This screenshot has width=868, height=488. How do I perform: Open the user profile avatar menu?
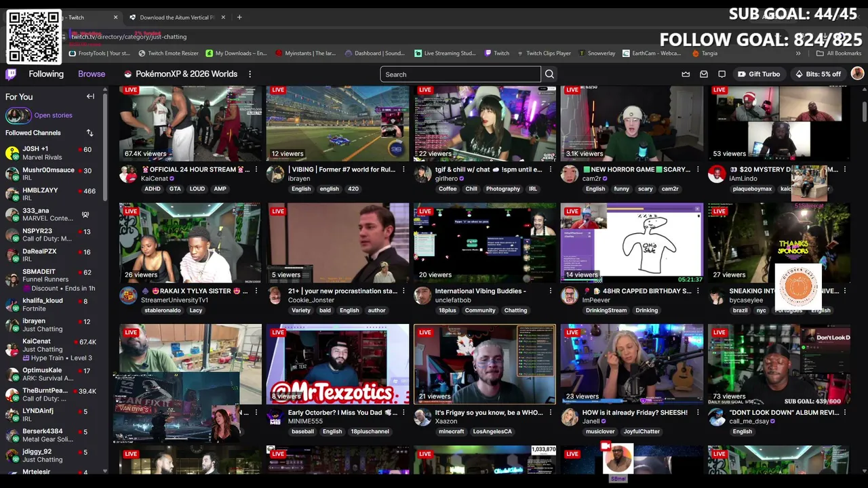pyautogui.click(x=857, y=74)
